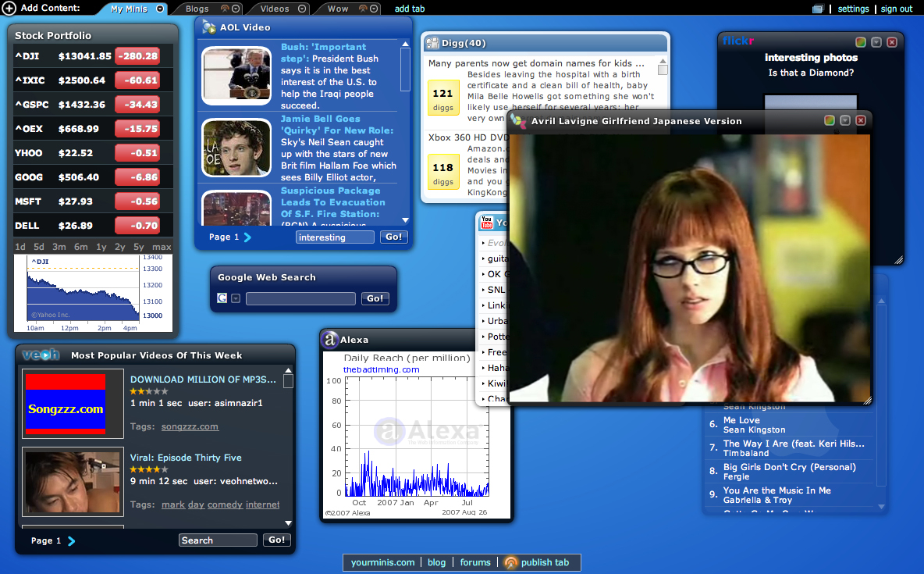
Task: Click the AOL Video widget icon
Action: pyautogui.click(x=208, y=27)
